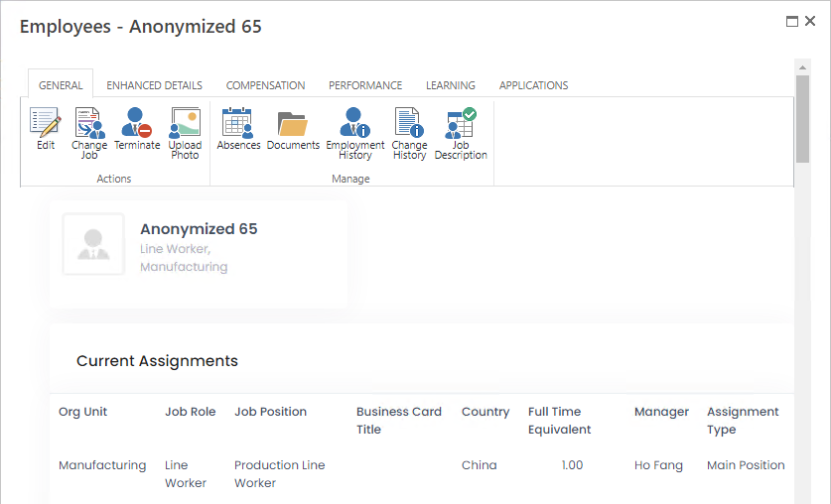This screenshot has height=504, width=831.
Task: Click the Terminate employee icon
Action: [x=137, y=123]
